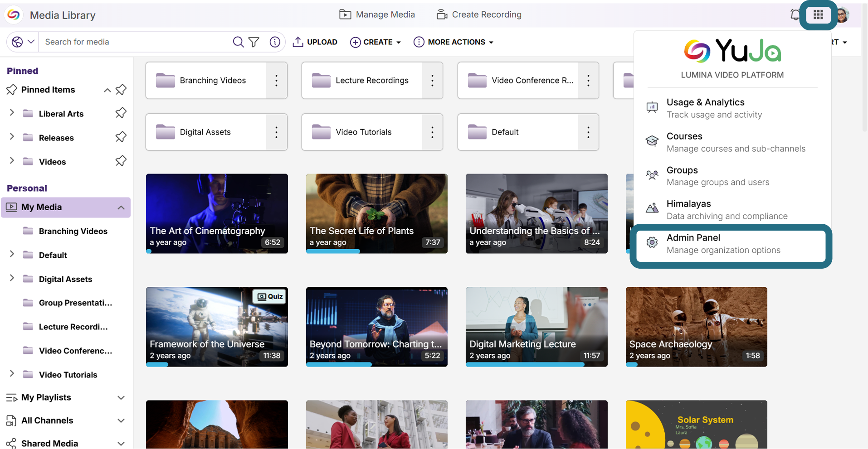Open Space Archaeology video thumbnail
The width and height of the screenshot is (868, 449).
pyautogui.click(x=696, y=326)
